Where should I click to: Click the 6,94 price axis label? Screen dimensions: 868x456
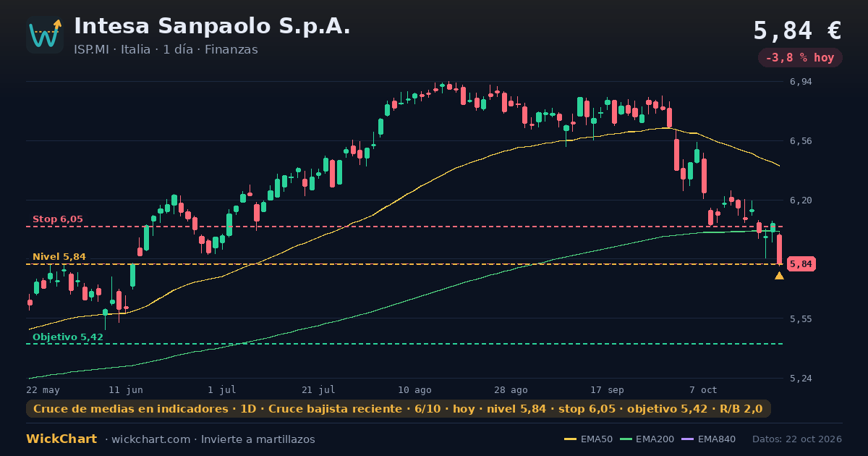801,82
